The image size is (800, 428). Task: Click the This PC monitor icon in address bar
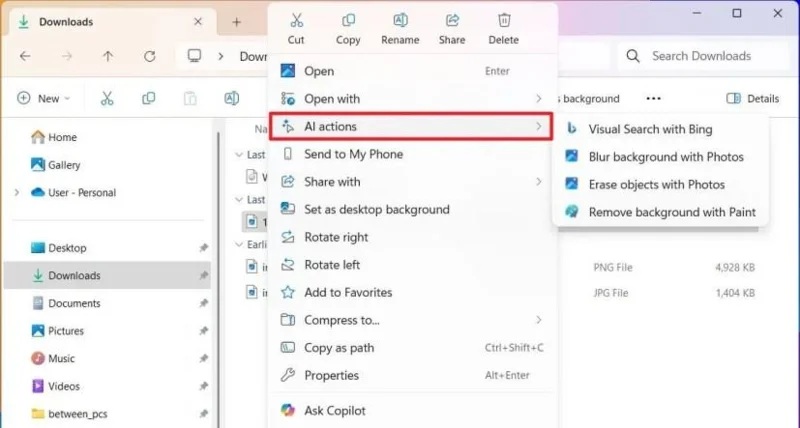pos(194,56)
